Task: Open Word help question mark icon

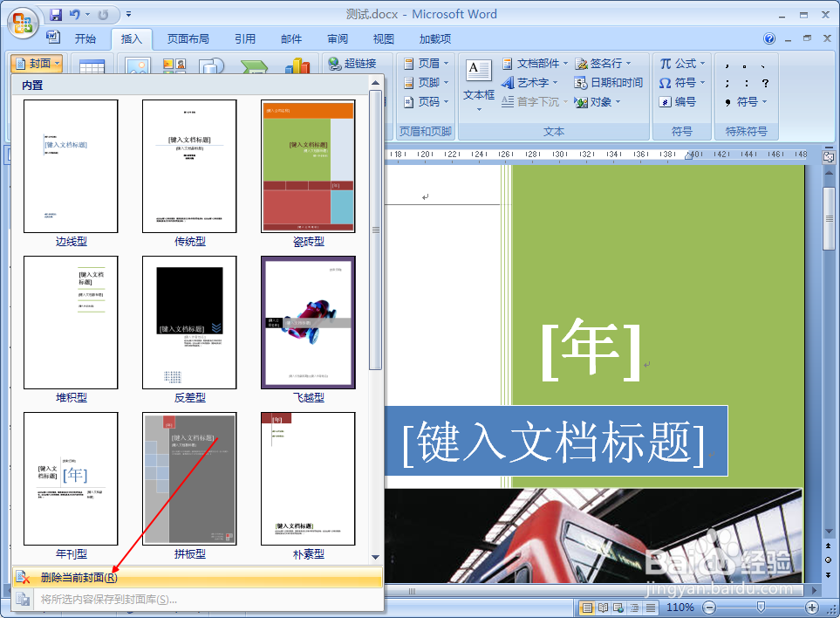Action: click(x=769, y=38)
